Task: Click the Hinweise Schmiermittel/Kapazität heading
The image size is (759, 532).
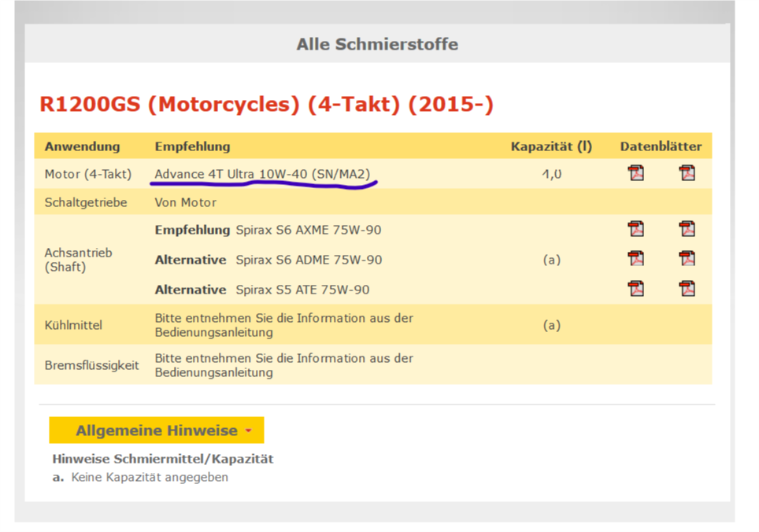Action: click(163, 459)
